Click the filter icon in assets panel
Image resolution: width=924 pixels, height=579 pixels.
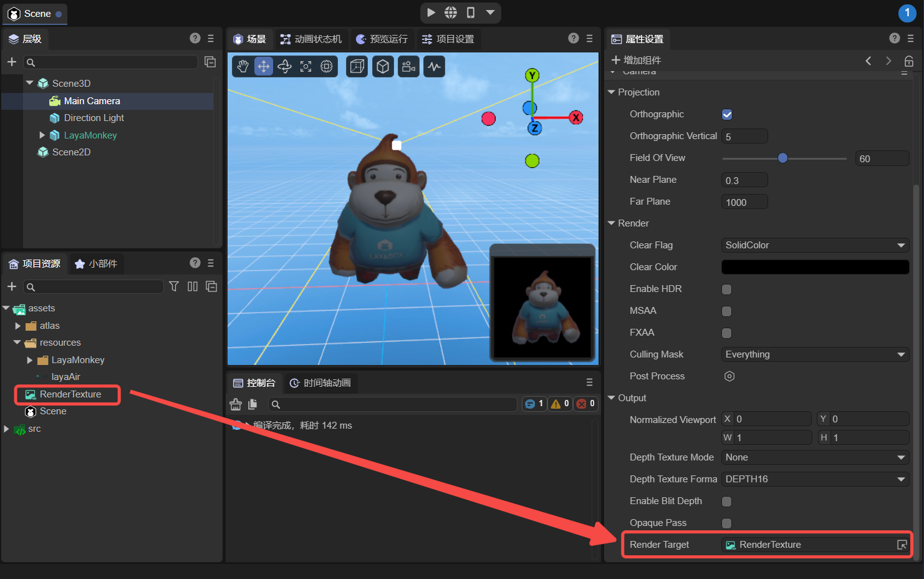[174, 286]
